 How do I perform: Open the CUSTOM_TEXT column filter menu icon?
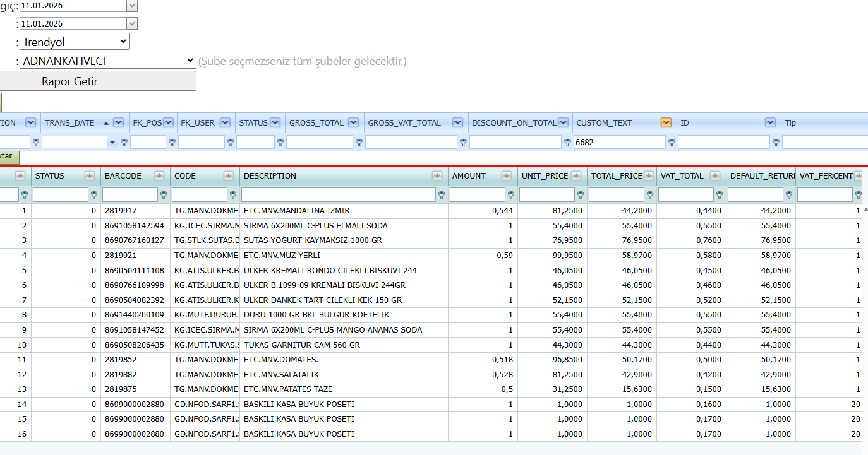click(666, 123)
